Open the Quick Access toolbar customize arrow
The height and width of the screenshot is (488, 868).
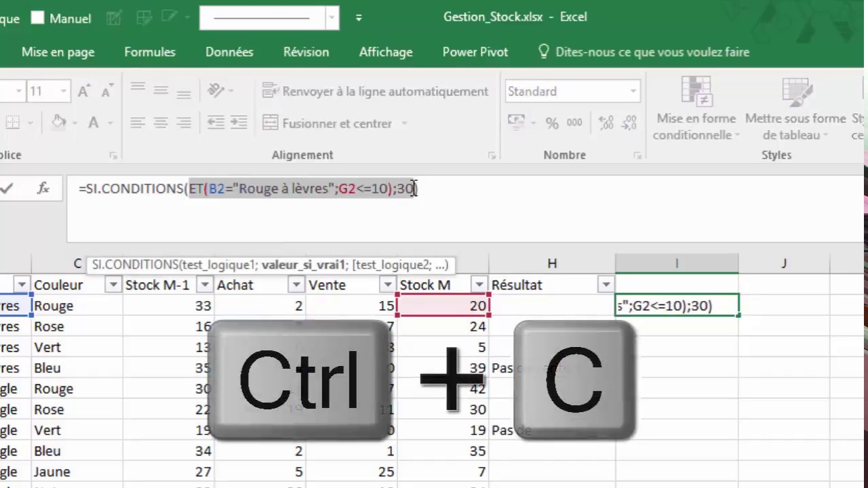pos(359,18)
